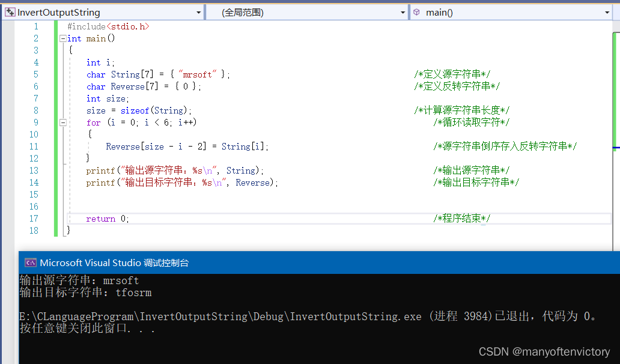The image size is (620, 364).
Task: Click the int size declaration on line 7
Action: pos(108,99)
